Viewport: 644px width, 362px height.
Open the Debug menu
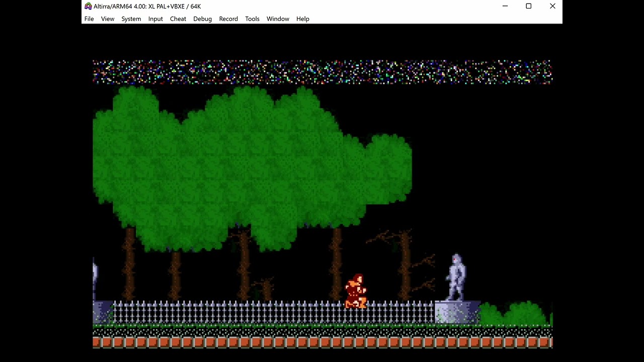point(202,19)
